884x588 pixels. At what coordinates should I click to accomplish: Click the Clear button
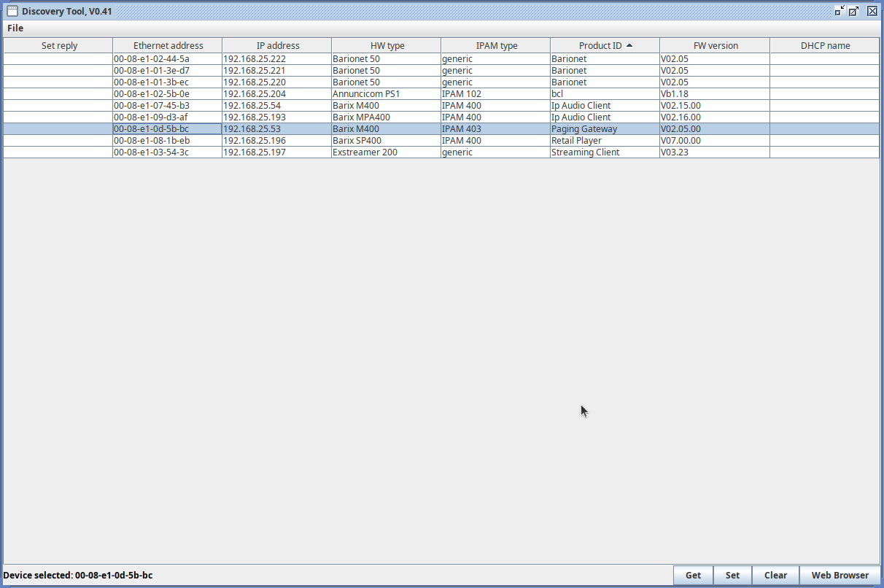(x=775, y=575)
